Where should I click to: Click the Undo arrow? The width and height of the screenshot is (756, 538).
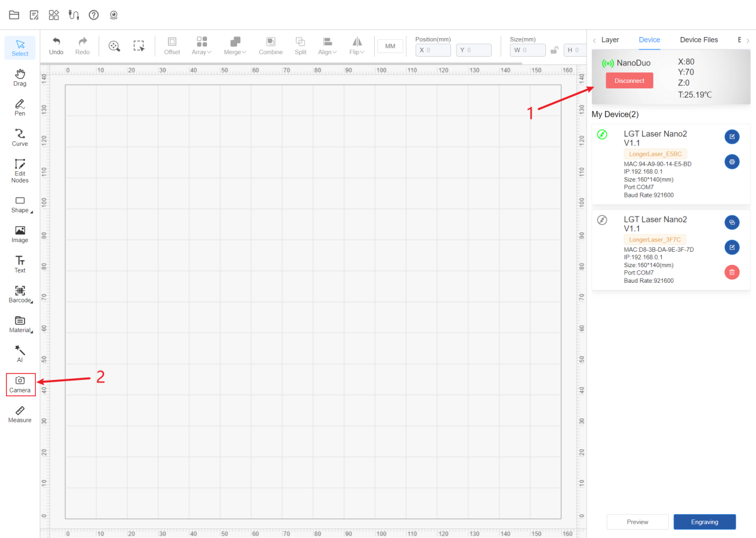56,46
